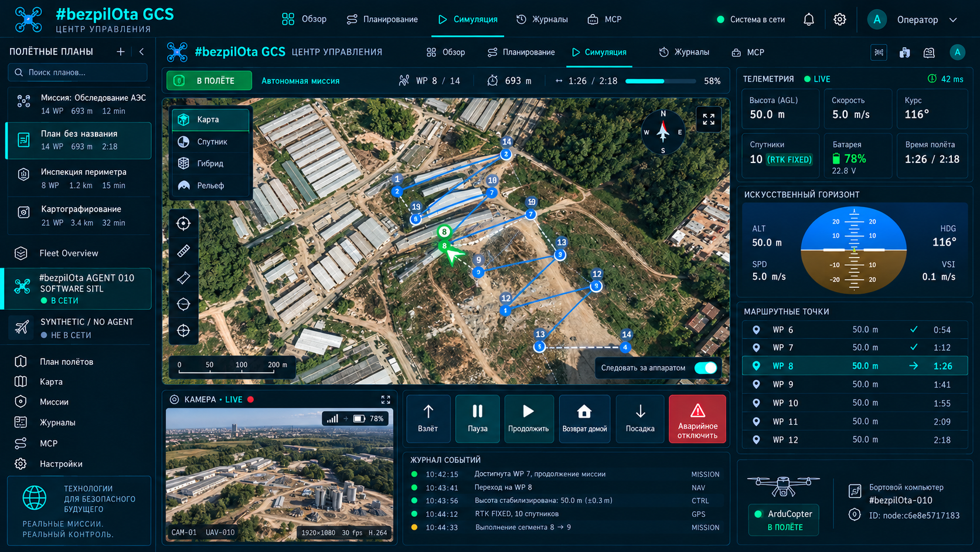The width and height of the screenshot is (980, 552).
Task: Expand map to fullscreen
Action: point(709,119)
